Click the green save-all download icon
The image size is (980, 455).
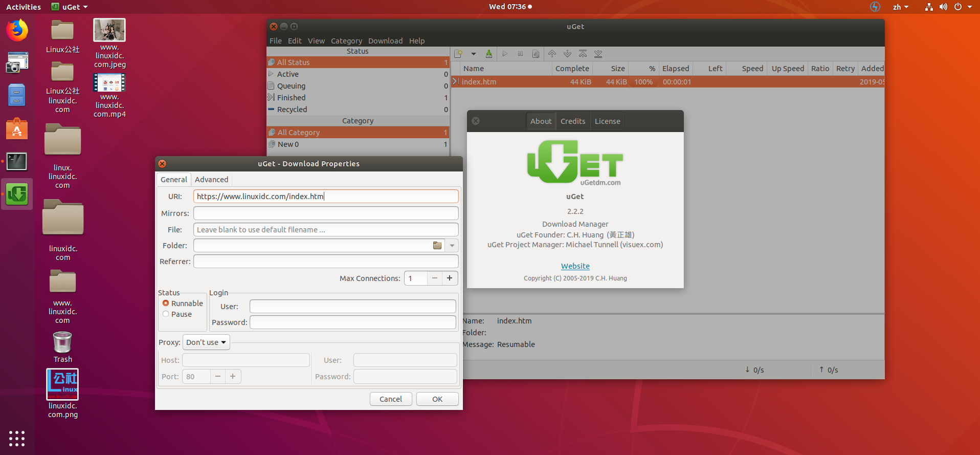489,54
